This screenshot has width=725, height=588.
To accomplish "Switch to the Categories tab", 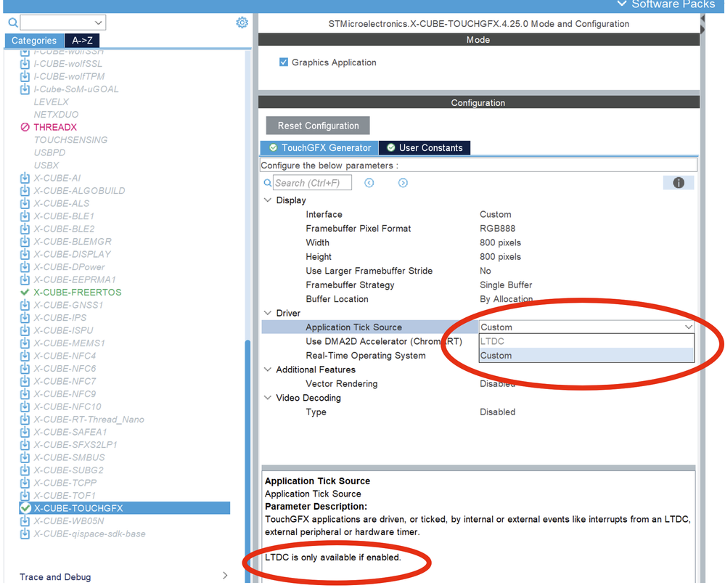I will (x=34, y=41).
